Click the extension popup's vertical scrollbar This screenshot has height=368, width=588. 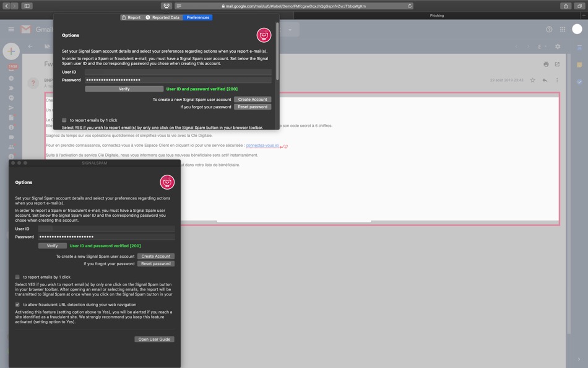point(277,51)
